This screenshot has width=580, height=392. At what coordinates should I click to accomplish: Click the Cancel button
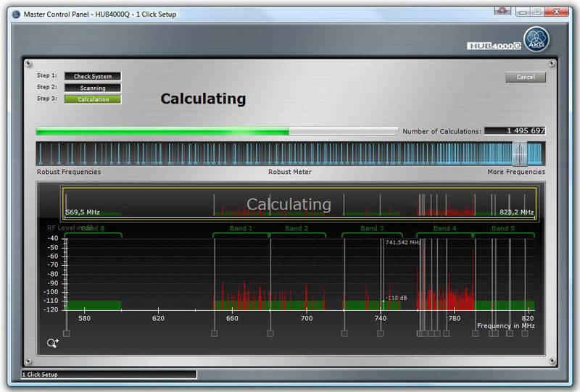tap(525, 77)
